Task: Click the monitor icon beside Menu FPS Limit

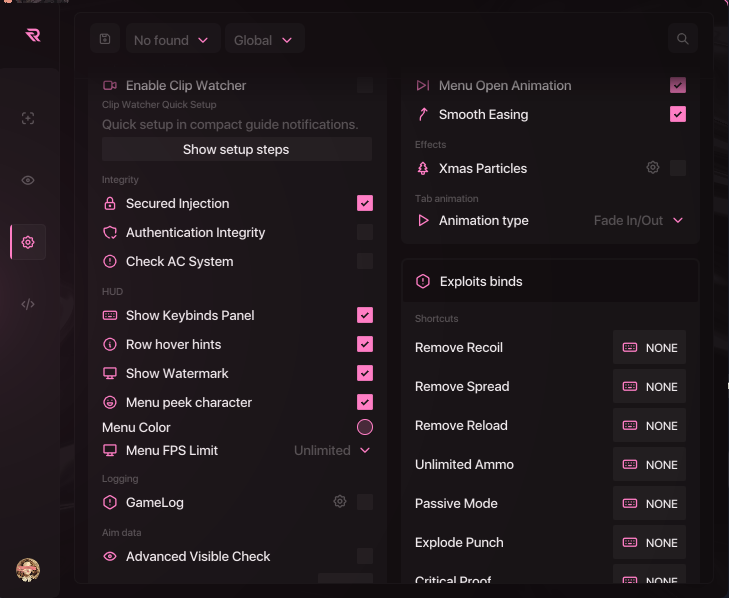Action: 110,451
